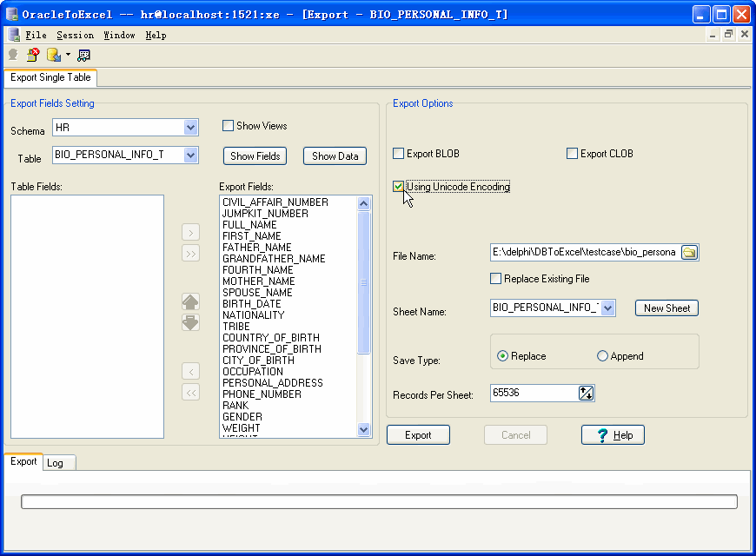Select the Append save type radio button
The width and height of the screenshot is (756, 556).
point(602,356)
